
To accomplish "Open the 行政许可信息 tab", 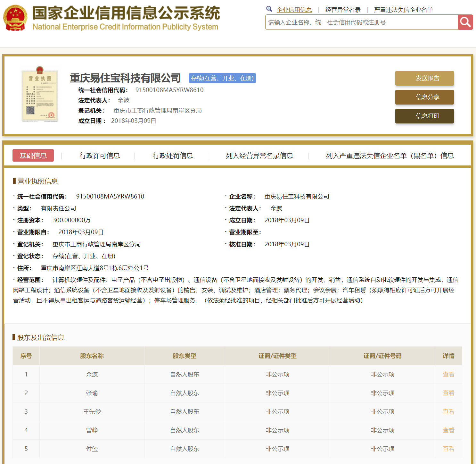I will pyautogui.click(x=100, y=156).
